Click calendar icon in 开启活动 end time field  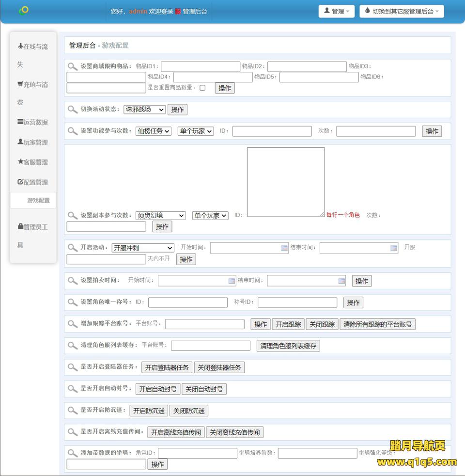coord(393,248)
